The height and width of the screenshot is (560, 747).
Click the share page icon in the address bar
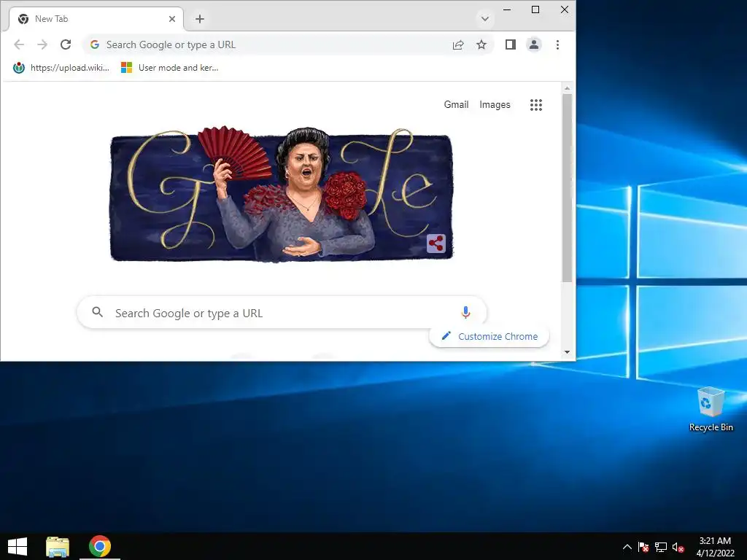458,44
